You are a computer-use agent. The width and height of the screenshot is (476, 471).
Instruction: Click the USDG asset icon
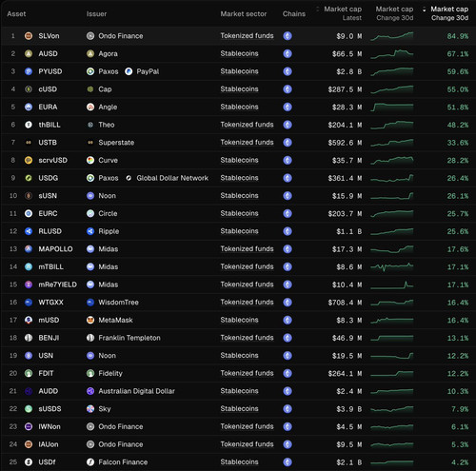coord(29,178)
